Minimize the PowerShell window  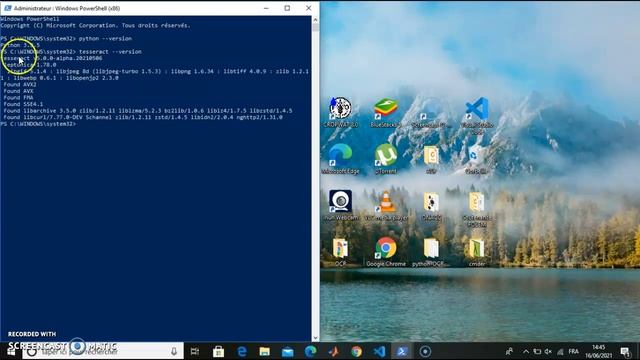[266, 8]
